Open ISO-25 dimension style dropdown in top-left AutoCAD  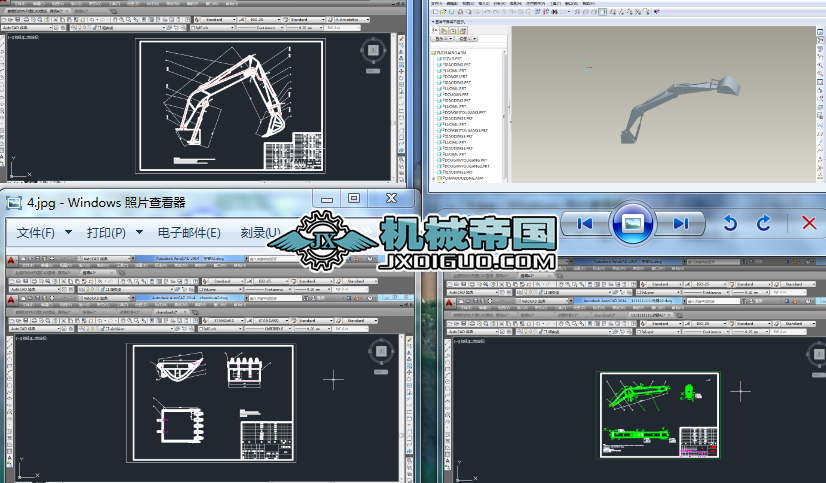pyautogui.click(x=263, y=19)
